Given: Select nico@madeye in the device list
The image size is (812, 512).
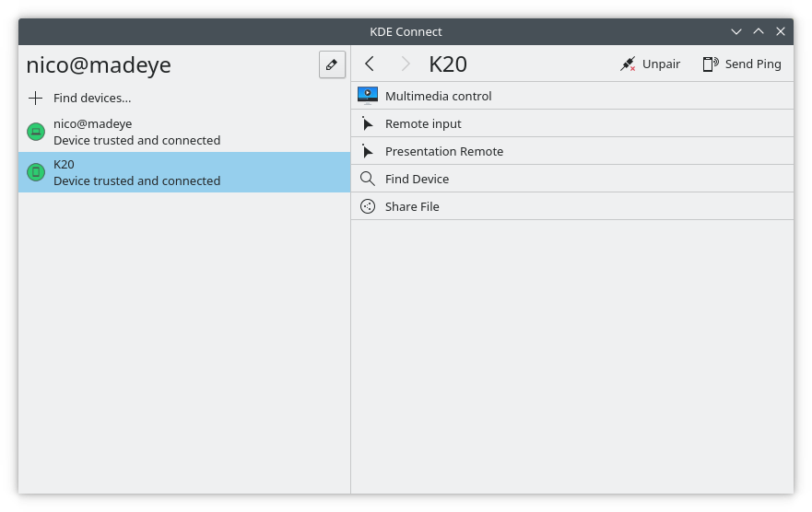Looking at the screenshot, I should point(136,132).
